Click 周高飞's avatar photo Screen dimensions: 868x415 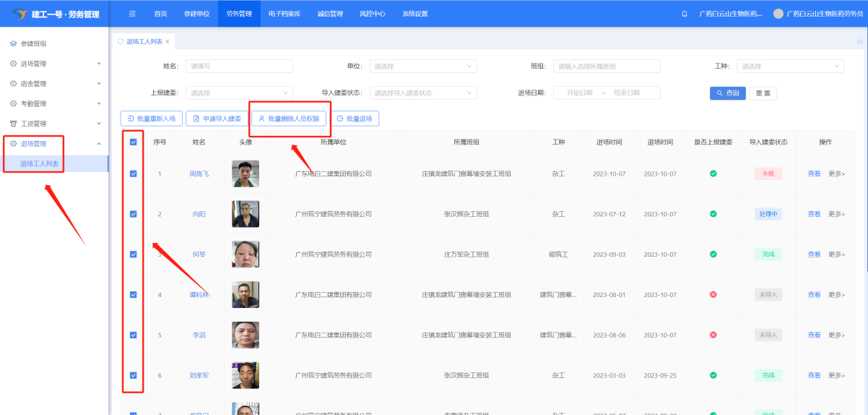245,174
